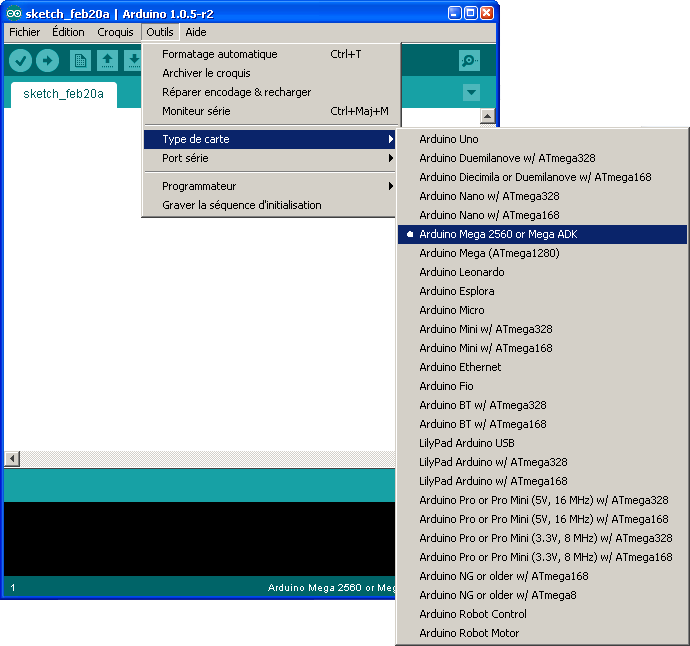Click the Save sketch down-arrow icon

point(133,60)
